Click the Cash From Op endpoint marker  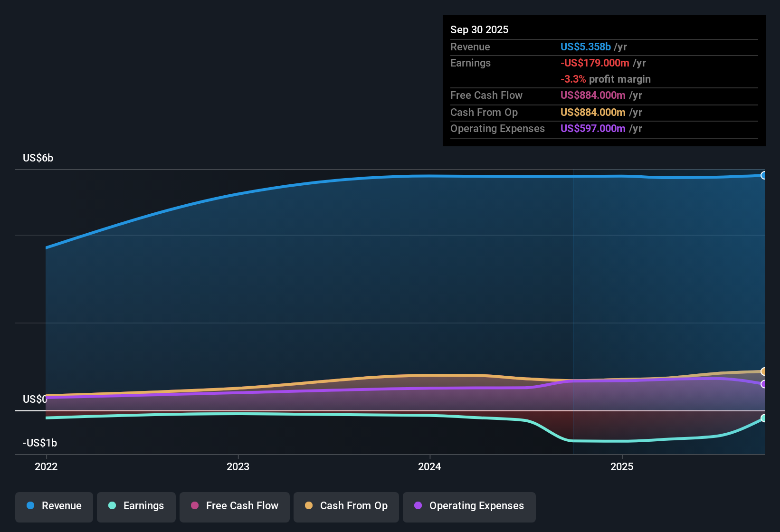(763, 371)
